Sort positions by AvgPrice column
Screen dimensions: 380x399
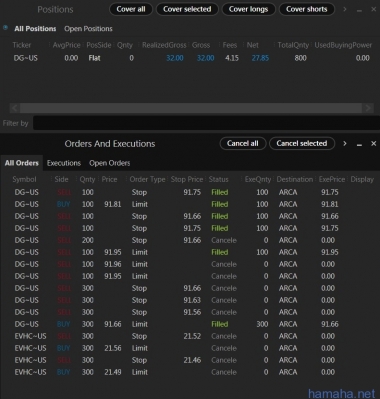click(x=66, y=45)
